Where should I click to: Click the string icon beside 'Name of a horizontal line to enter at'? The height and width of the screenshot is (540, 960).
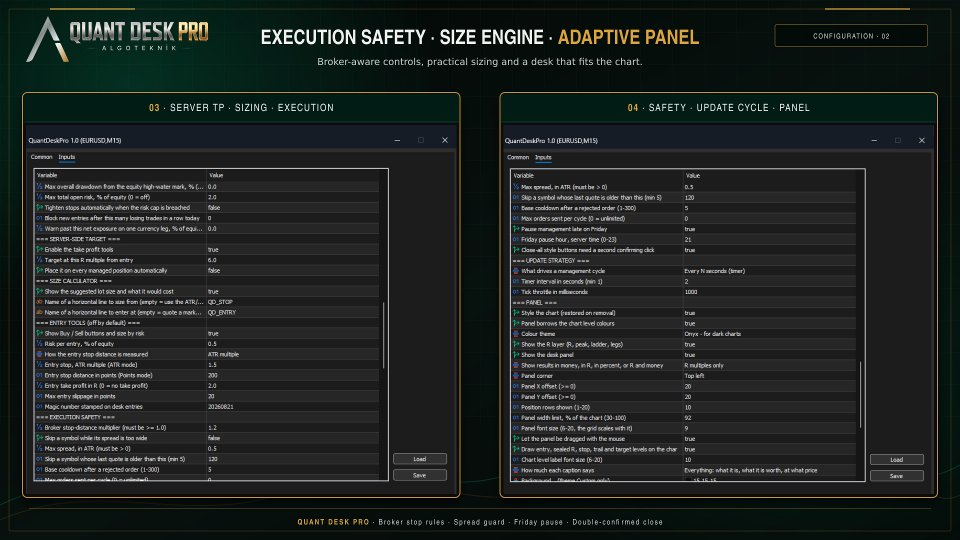coord(39,312)
